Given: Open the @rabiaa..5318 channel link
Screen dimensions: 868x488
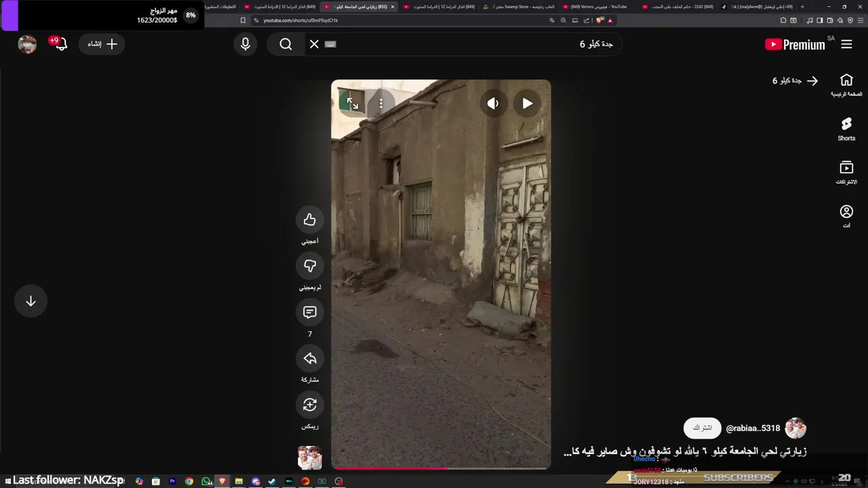Looking at the screenshot, I should [753, 428].
